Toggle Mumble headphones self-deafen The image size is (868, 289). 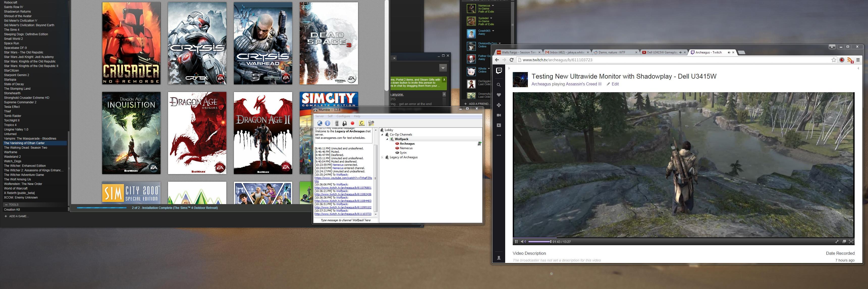coord(344,123)
